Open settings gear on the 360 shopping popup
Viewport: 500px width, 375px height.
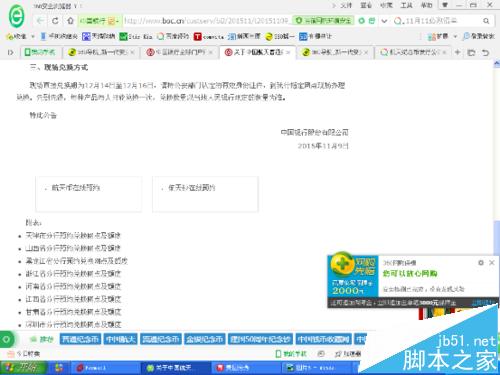point(481,263)
